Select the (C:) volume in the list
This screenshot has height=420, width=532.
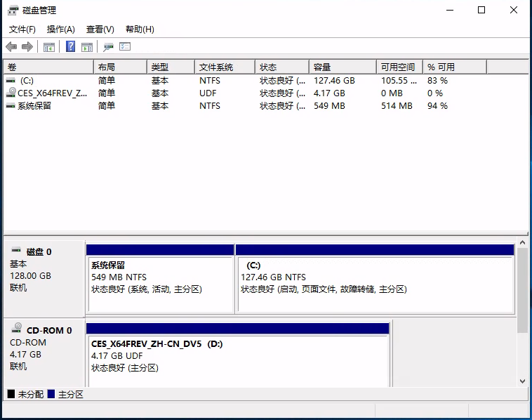click(27, 80)
